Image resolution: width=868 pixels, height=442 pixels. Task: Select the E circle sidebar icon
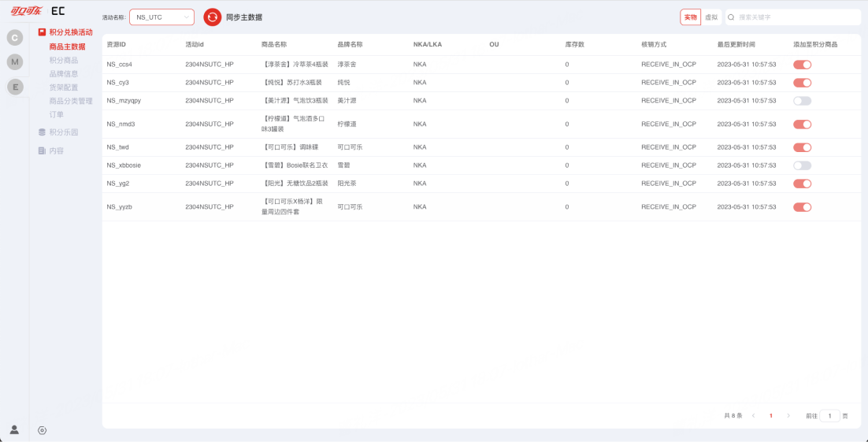15,87
